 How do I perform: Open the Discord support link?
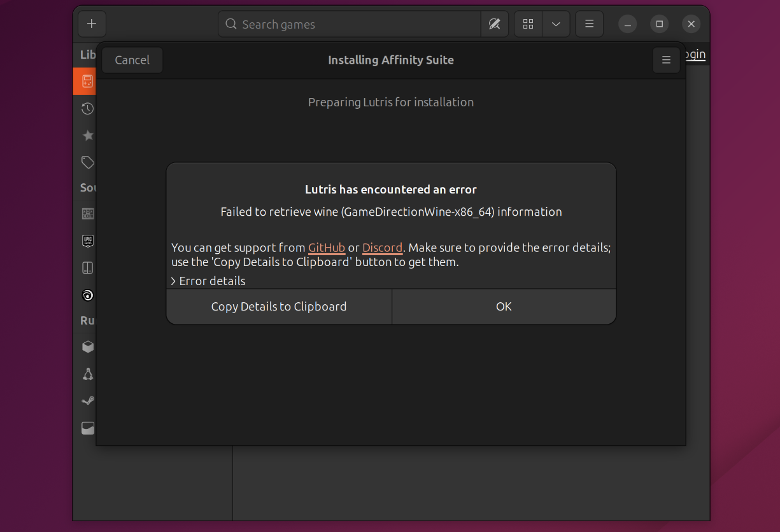382,248
